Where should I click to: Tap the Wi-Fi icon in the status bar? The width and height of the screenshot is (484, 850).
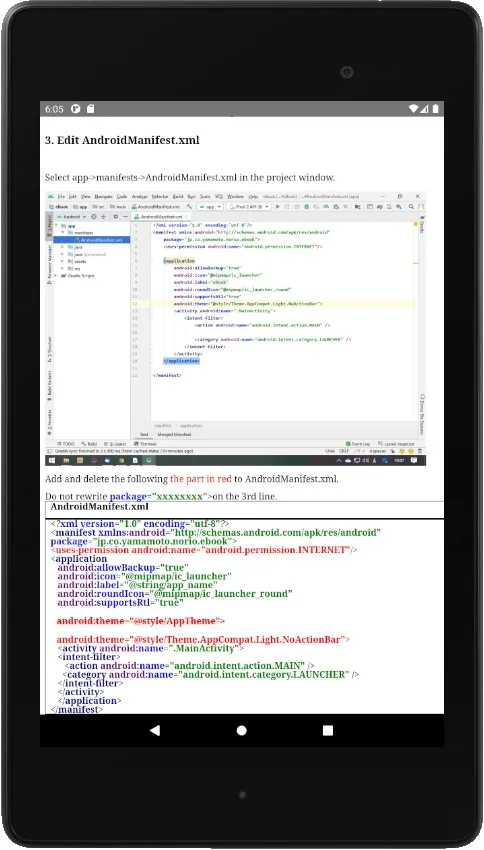click(414, 109)
